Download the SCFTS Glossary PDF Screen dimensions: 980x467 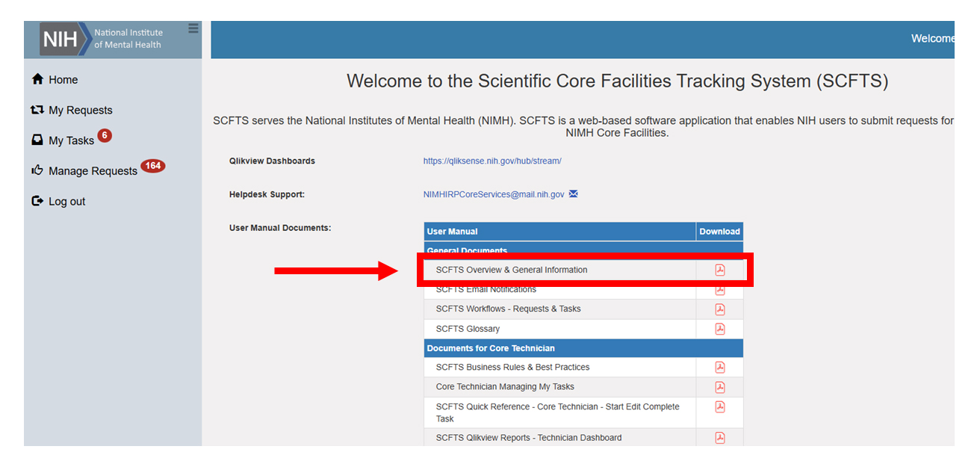point(719,329)
